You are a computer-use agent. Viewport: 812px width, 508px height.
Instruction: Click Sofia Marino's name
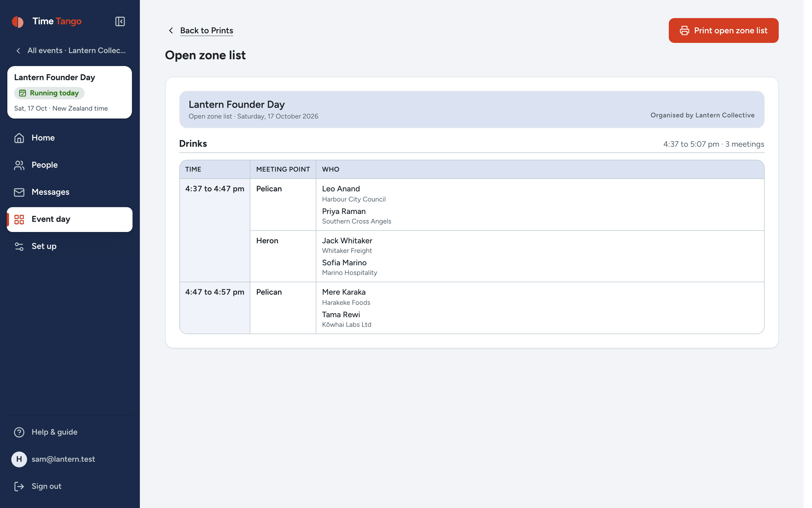pyautogui.click(x=344, y=263)
